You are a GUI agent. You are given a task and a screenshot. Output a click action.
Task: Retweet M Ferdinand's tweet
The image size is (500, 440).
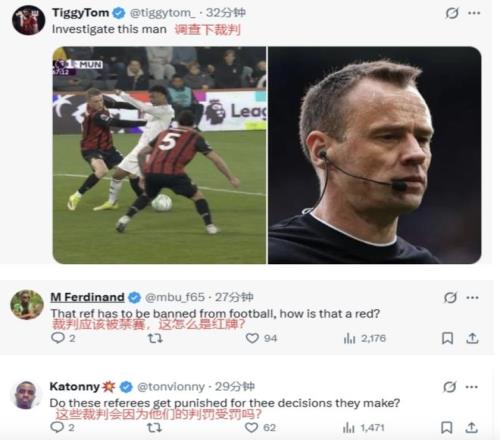[155, 338]
